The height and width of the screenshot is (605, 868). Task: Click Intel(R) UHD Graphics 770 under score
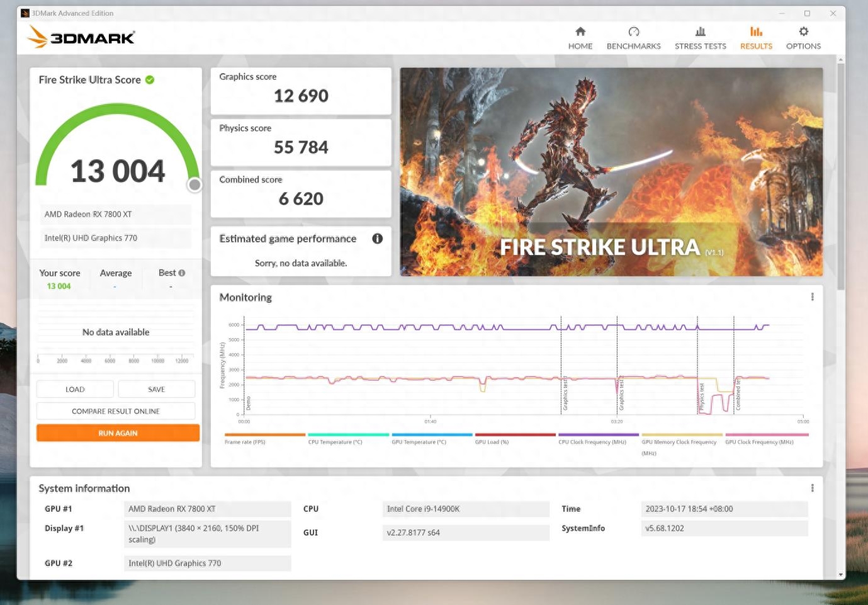coord(116,238)
